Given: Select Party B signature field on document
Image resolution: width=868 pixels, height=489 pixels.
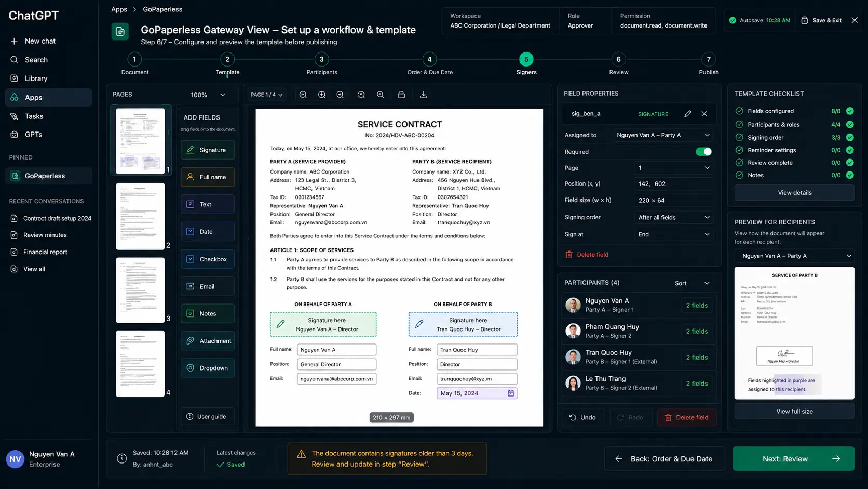Looking at the screenshot, I should 463,324.
